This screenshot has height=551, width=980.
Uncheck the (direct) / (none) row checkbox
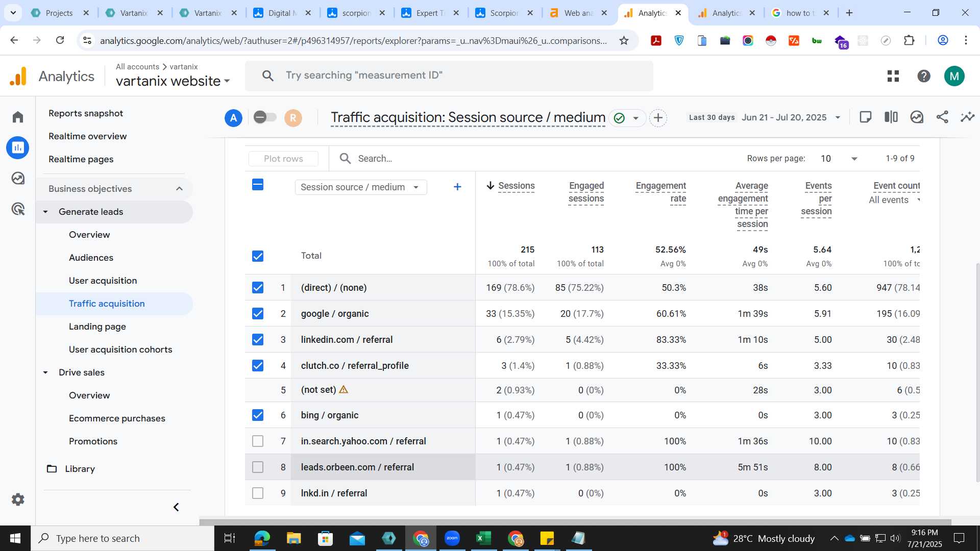pyautogui.click(x=258, y=288)
